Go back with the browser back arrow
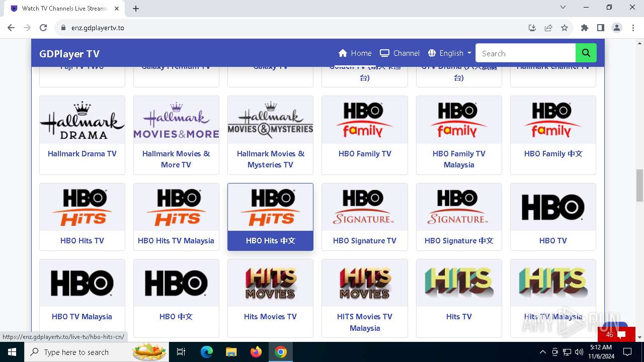The width and height of the screenshot is (644, 362). [x=11, y=28]
